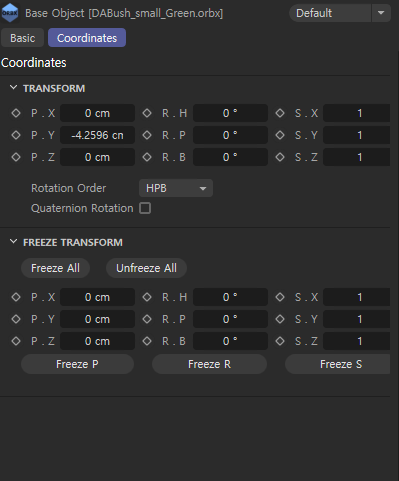
Task: Toggle keyframe diamond for Freeze Transform S.Z
Action: pyautogui.click(x=280, y=341)
